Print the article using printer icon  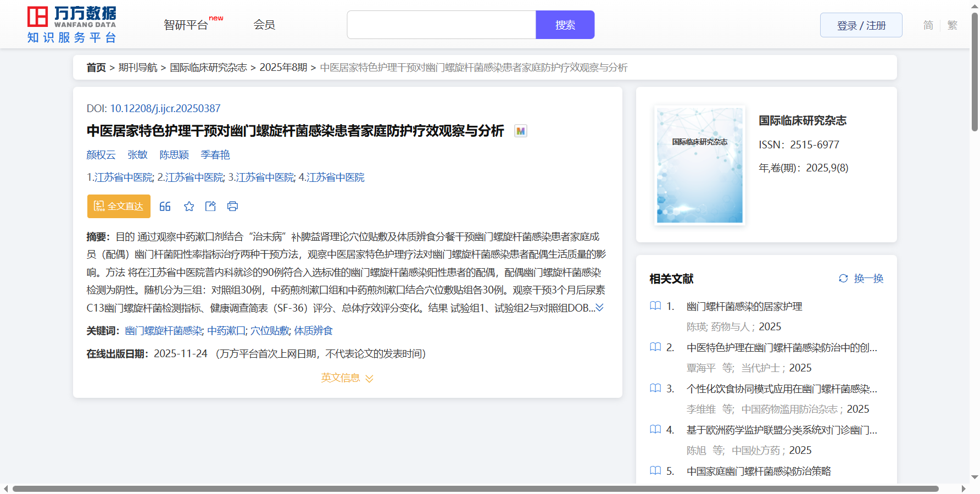232,206
